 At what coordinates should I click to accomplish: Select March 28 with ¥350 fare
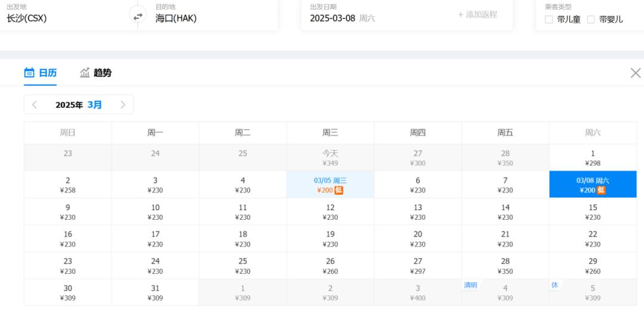click(x=505, y=266)
